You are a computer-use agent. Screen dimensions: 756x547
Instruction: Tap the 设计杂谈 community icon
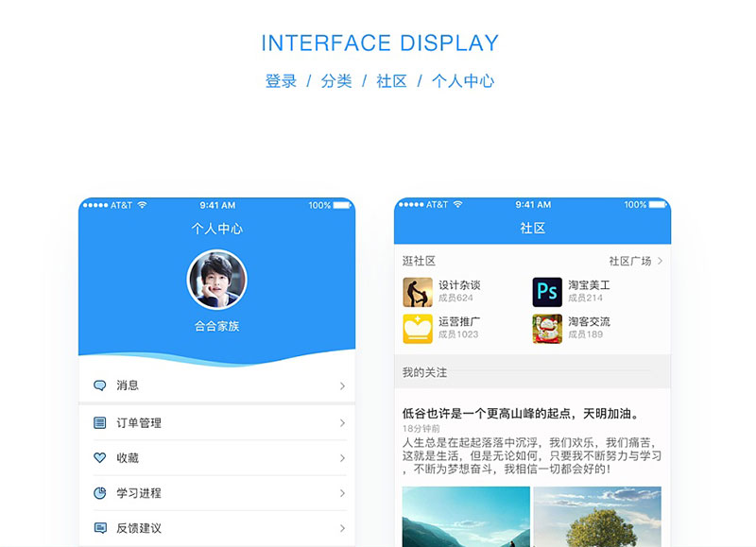pos(418,292)
